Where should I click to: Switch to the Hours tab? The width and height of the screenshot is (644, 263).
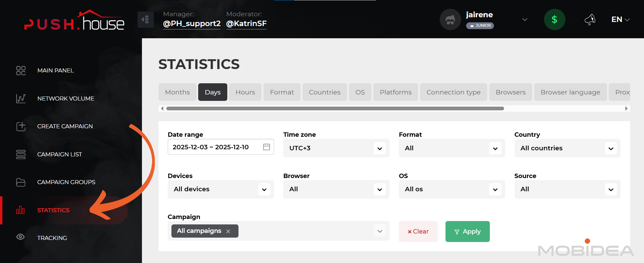click(x=245, y=92)
